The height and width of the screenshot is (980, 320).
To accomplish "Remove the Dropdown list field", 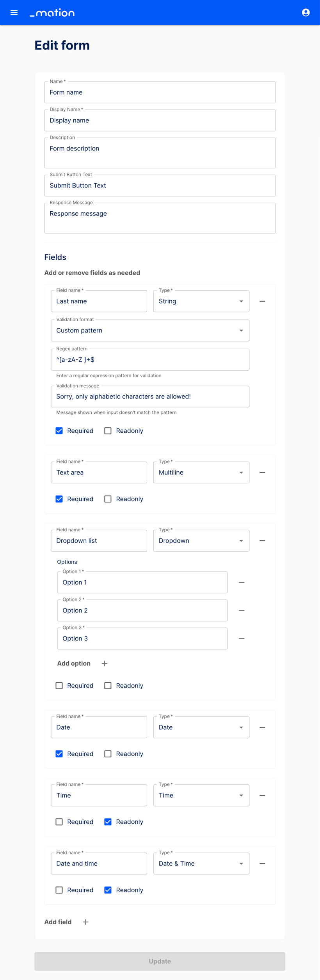I will click(262, 541).
